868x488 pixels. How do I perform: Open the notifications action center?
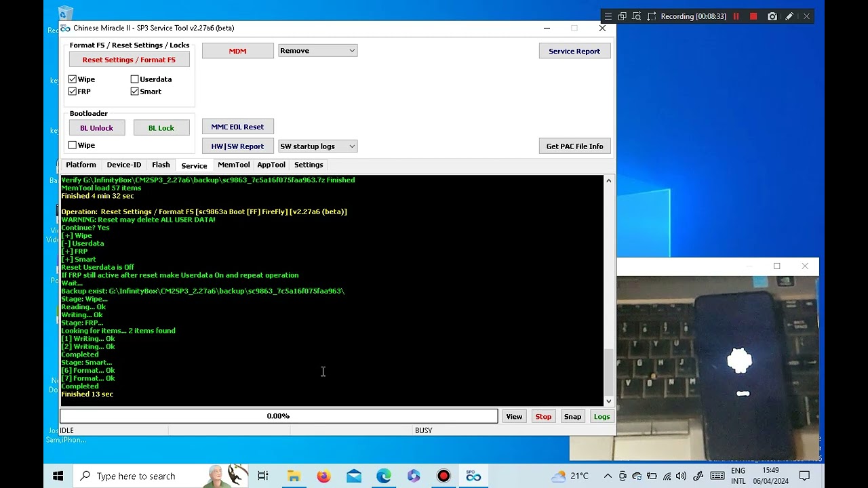(804, 476)
